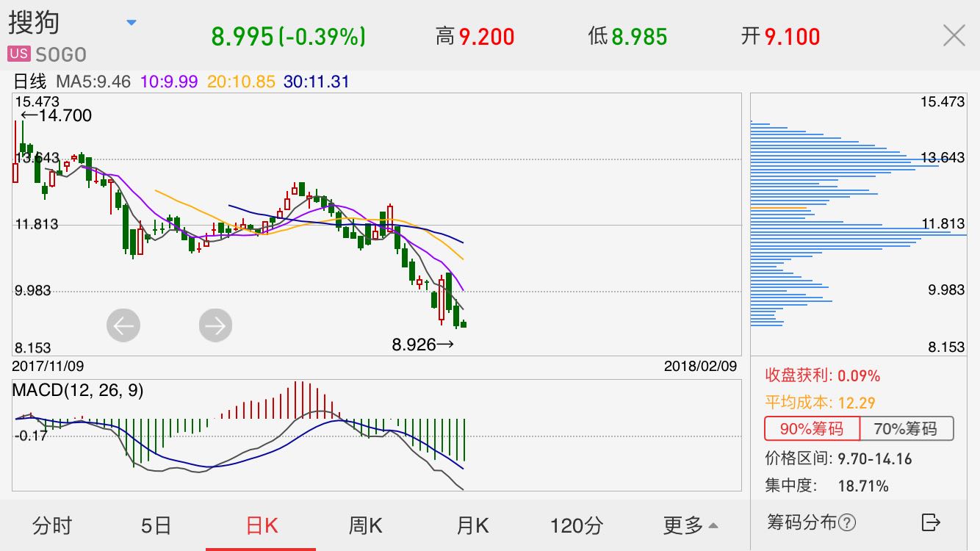Viewport: 980px width, 551px height.
Task: Tap the MACD(12, 26, 9) indicator label
Action: click(78, 391)
